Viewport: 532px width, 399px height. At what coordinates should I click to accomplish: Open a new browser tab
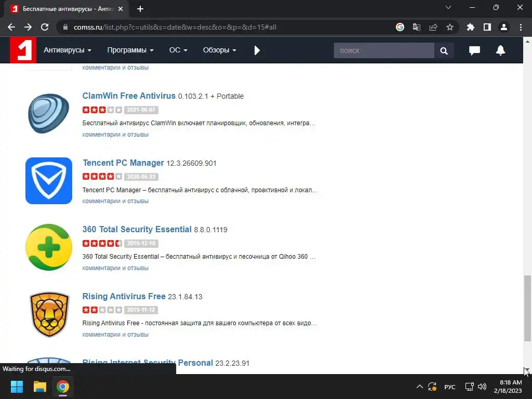pyautogui.click(x=140, y=9)
